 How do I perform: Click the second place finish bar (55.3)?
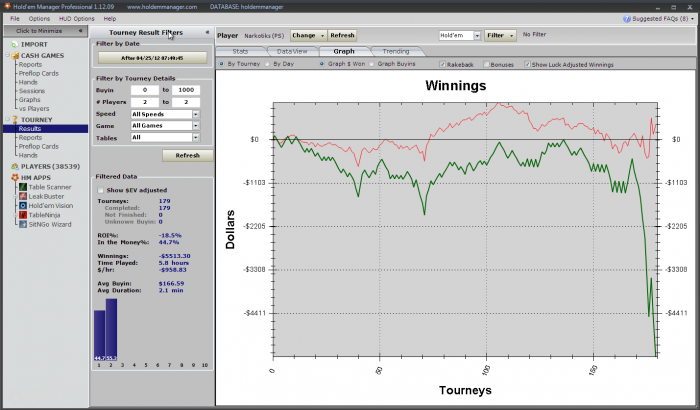111,330
